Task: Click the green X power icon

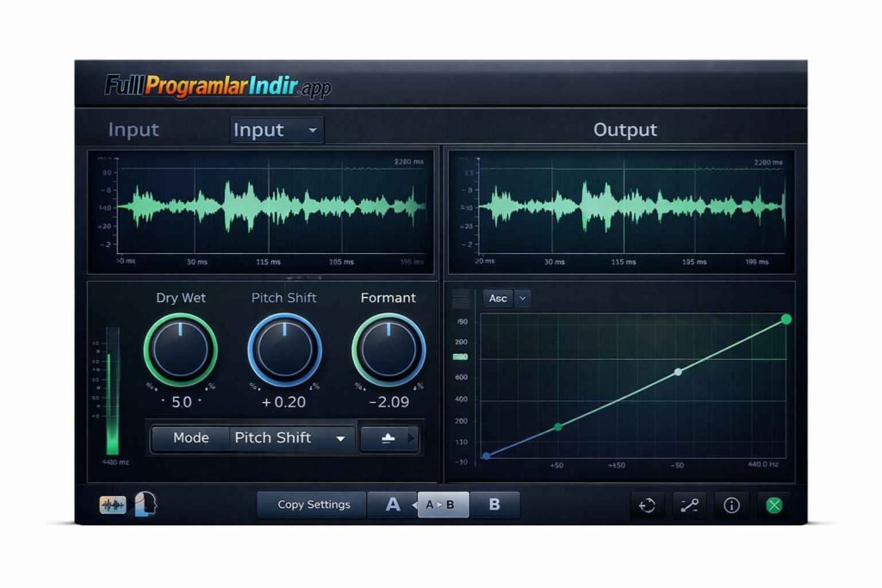Action: point(773,505)
